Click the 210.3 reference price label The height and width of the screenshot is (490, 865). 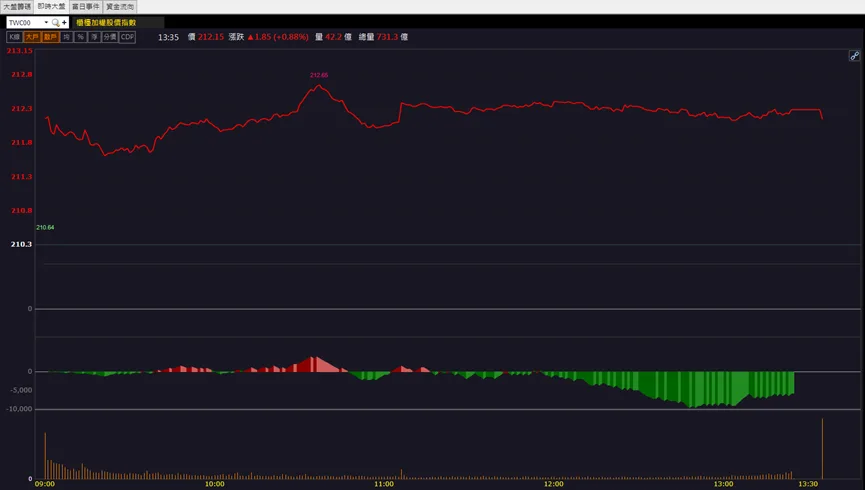pos(21,244)
